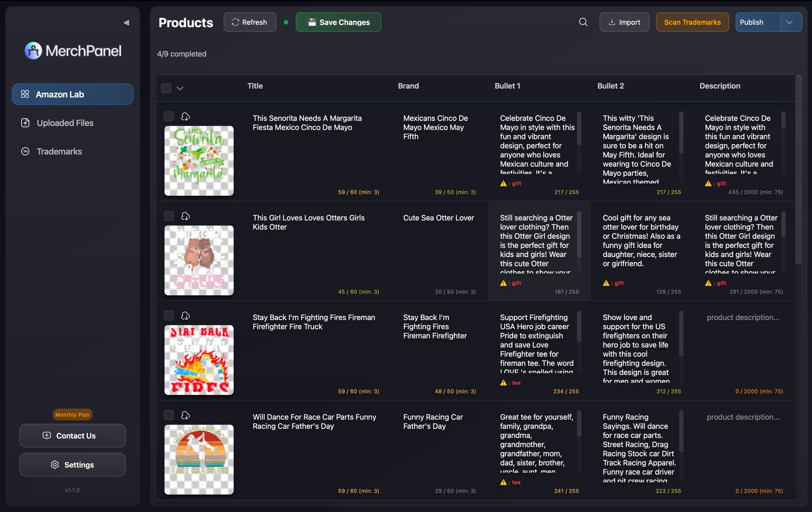Viewport: 812px width, 512px height.
Task: Click the MerchPanel logo icon
Action: 33,51
